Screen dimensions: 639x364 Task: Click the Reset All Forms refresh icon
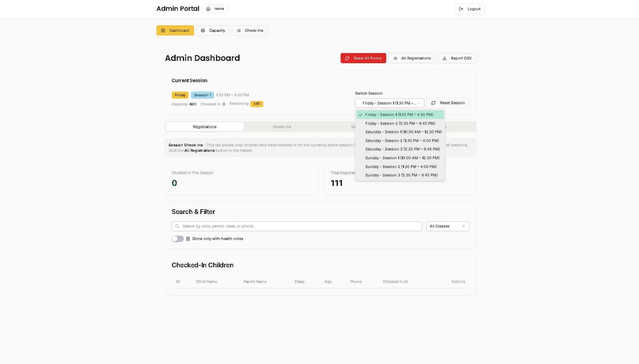(x=347, y=58)
